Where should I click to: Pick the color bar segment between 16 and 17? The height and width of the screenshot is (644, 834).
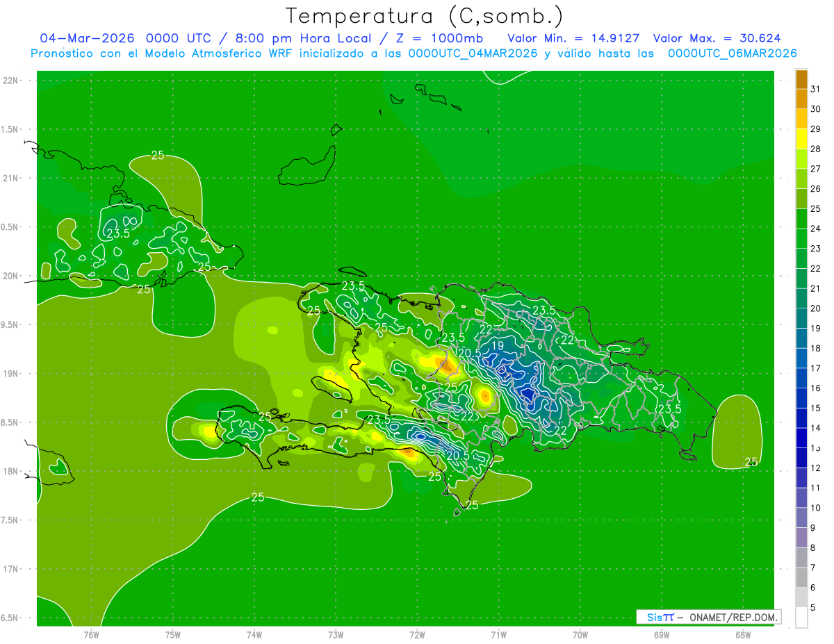click(801, 378)
